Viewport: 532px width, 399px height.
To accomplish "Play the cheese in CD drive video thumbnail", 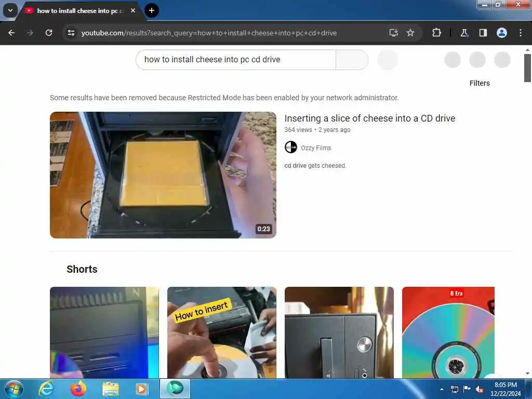I will (x=163, y=175).
